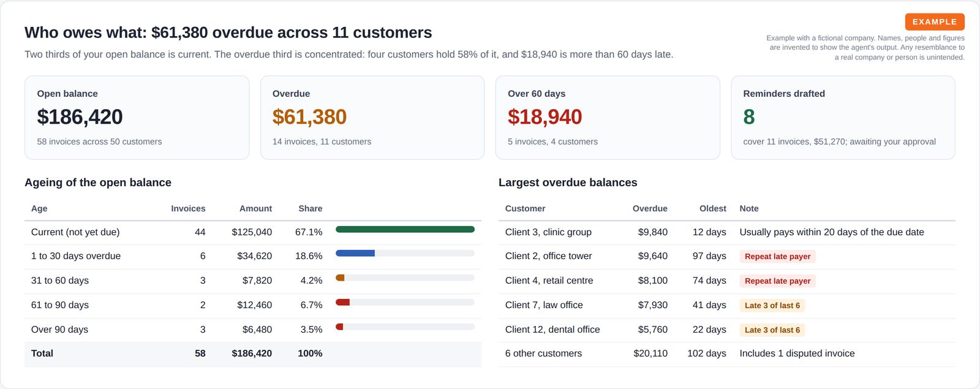Click the orange 31 to 60 days bar
Image resolution: width=980 pixels, height=389 pixels.
[340, 278]
